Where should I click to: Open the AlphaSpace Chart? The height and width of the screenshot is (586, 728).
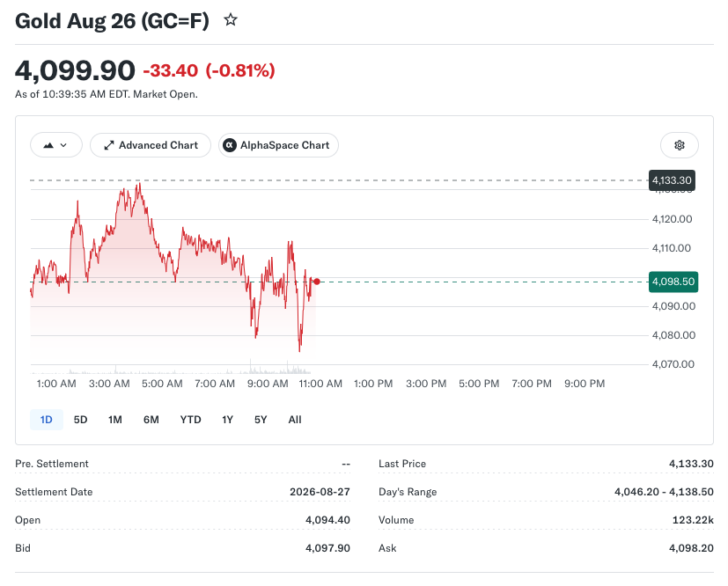(x=278, y=145)
